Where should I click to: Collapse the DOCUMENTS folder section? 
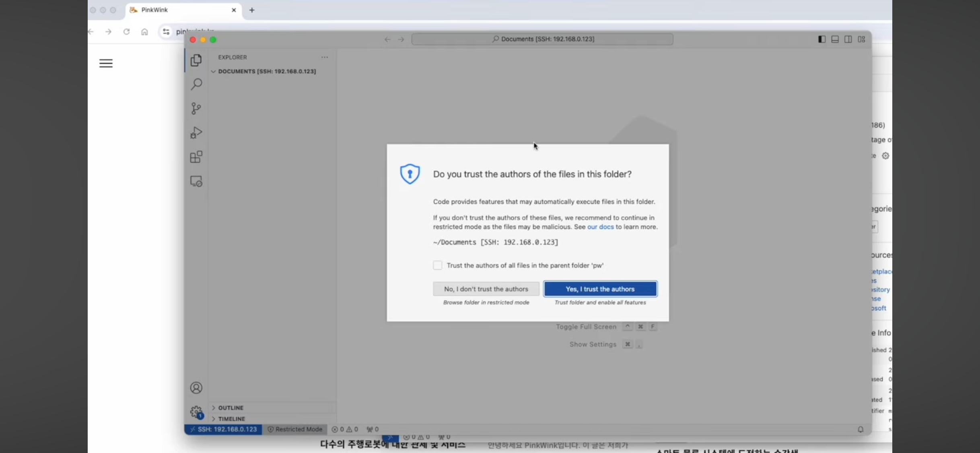click(x=214, y=71)
